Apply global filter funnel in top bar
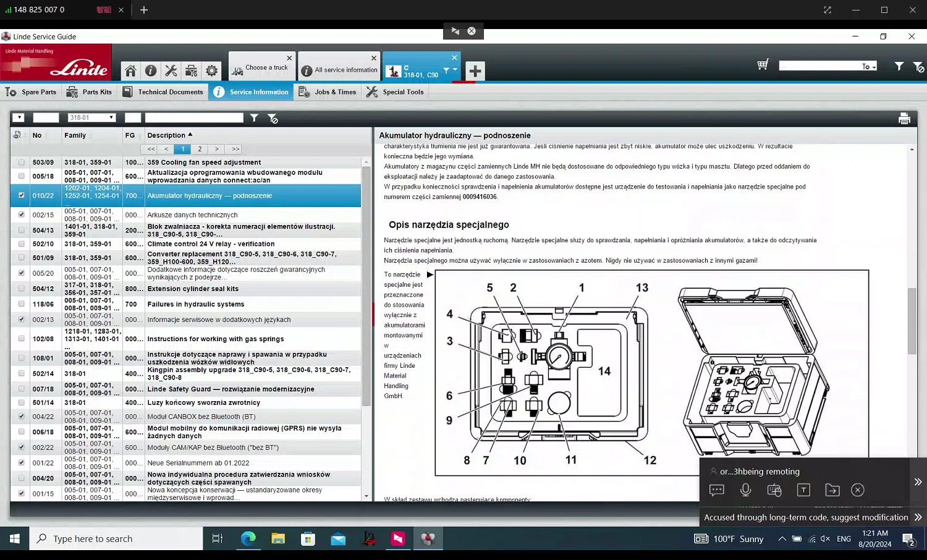 [x=899, y=66]
